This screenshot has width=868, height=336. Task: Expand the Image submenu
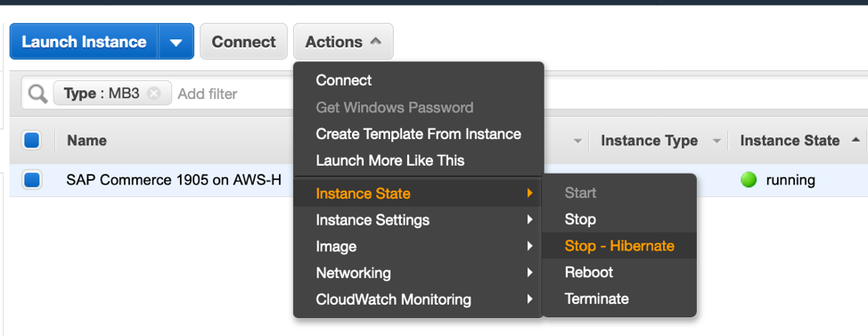point(419,246)
